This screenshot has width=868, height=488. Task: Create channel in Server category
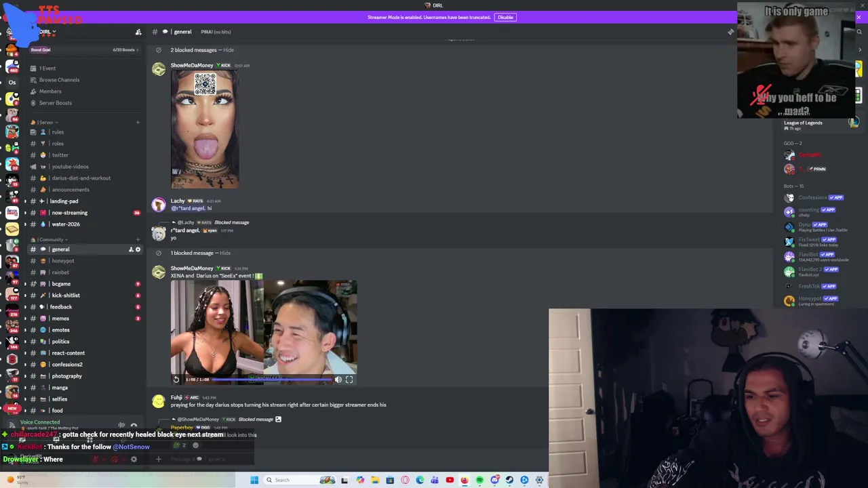138,122
